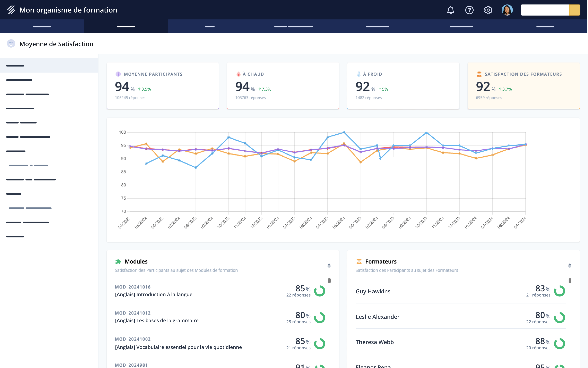Image resolution: width=588 pixels, height=368 pixels.
Task: Select the second sidebar menu item
Action: click(x=49, y=80)
